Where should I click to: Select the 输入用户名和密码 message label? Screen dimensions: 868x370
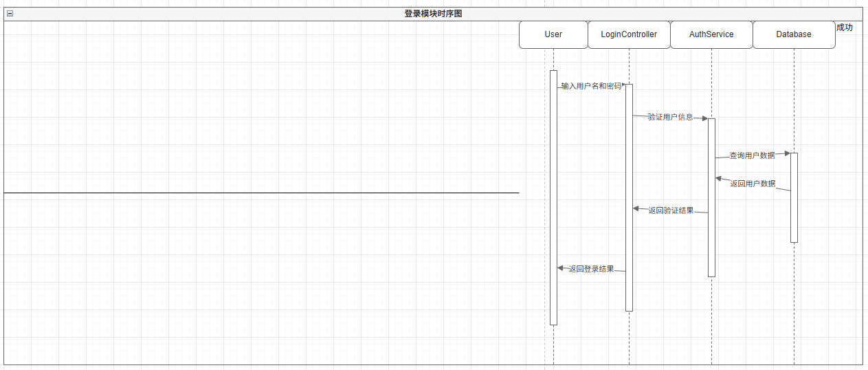coord(591,86)
